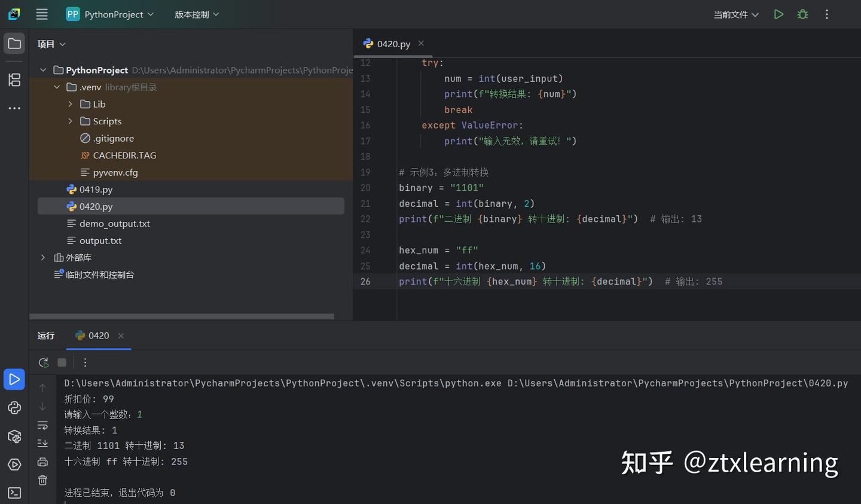Toggle scroll to end in console
This screenshot has width=861, height=504.
pos(42,443)
